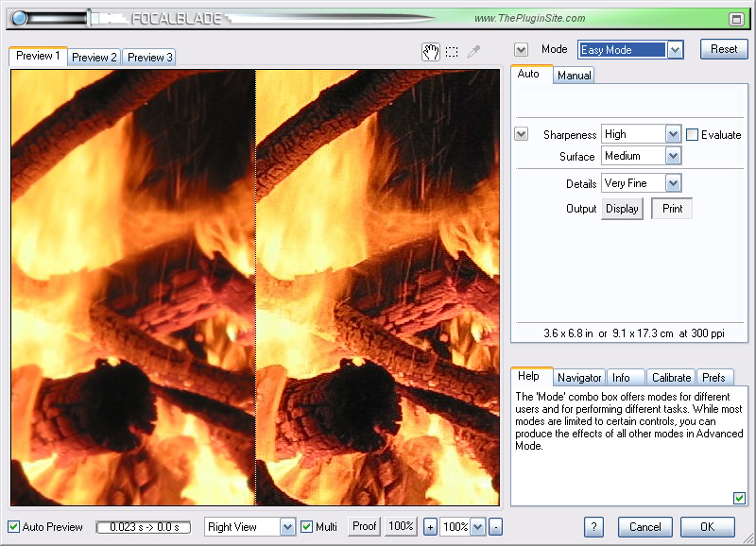Click the Proof button
756x546 pixels.
pos(364,526)
